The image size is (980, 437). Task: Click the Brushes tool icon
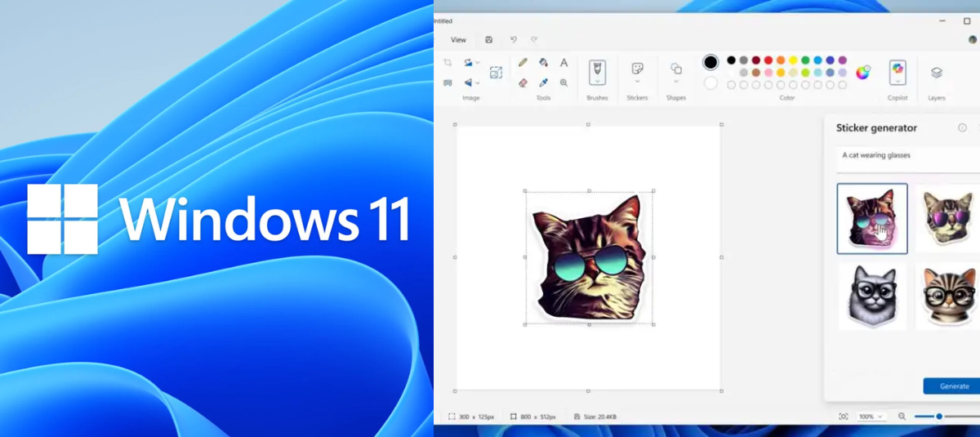point(597,69)
